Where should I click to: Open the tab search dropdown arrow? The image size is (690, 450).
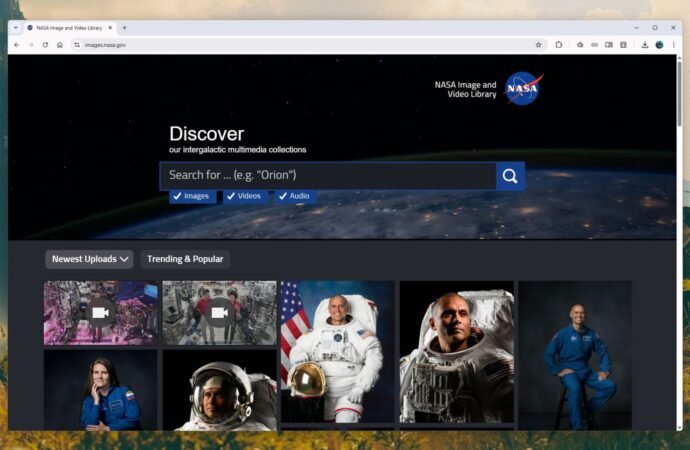click(x=16, y=28)
